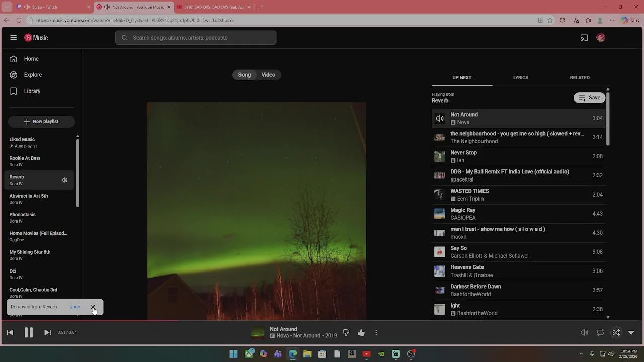The image size is (644, 362).
Task: Open the Rookie At Best playlist
Action: point(40,161)
